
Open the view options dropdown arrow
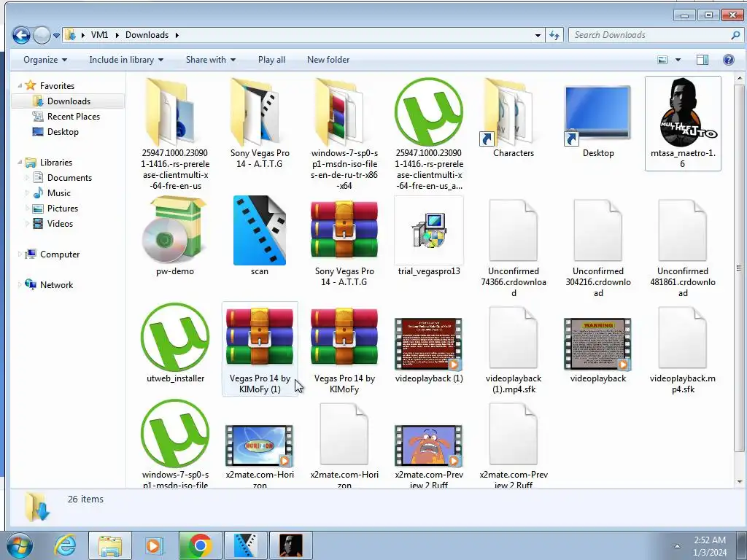click(x=678, y=60)
